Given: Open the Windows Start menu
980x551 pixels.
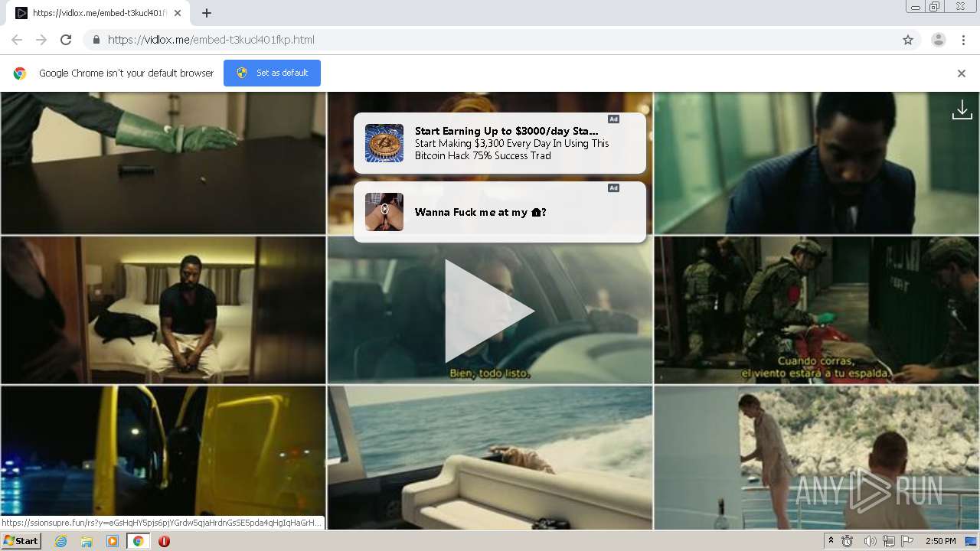Looking at the screenshot, I should 21,541.
